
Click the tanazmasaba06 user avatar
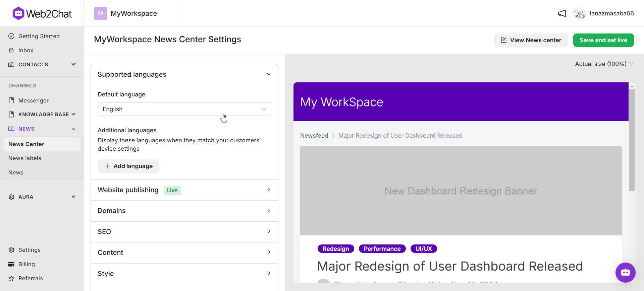580,13
